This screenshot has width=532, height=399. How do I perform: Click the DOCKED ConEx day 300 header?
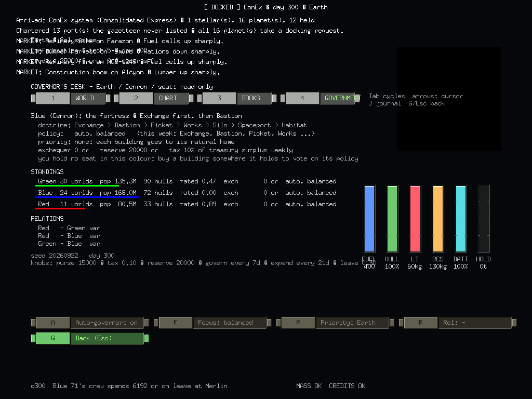pyautogui.click(x=266, y=7)
